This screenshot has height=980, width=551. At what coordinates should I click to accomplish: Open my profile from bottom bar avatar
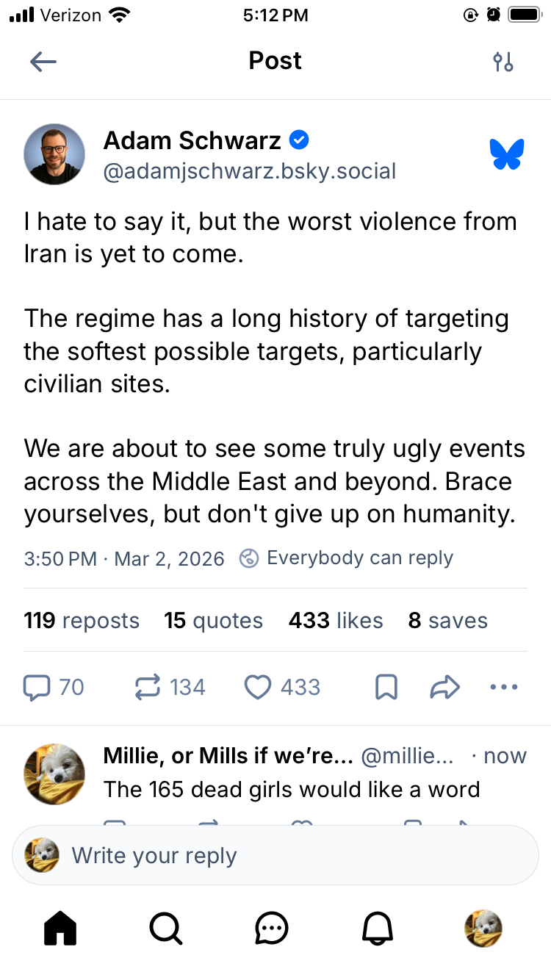[483, 929]
